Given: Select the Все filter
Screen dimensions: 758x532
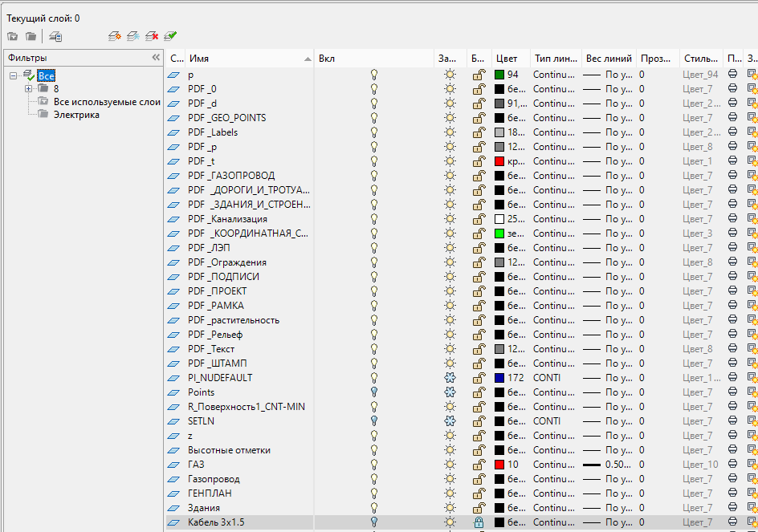Looking at the screenshot, I should point(47,76).
